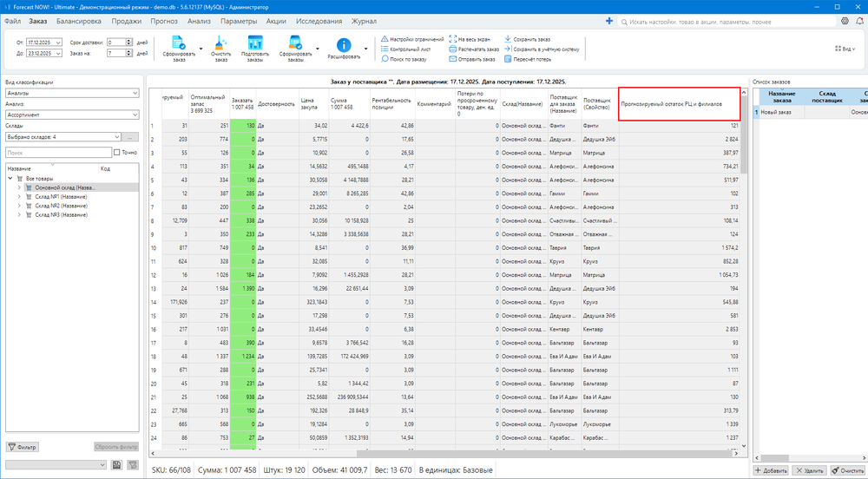Click the Расшифровать info icon
868x479 pixels.
pos(344,45)
